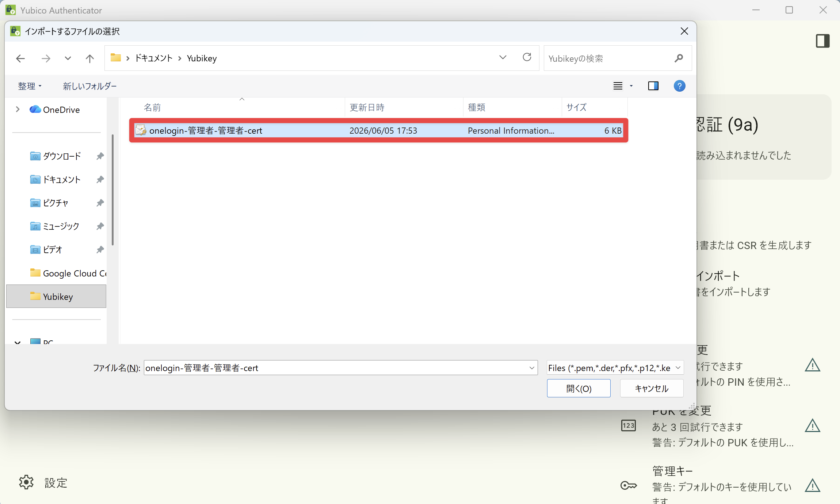
Task: Unpin ミュージック using its pin icon
Action: 100,226
